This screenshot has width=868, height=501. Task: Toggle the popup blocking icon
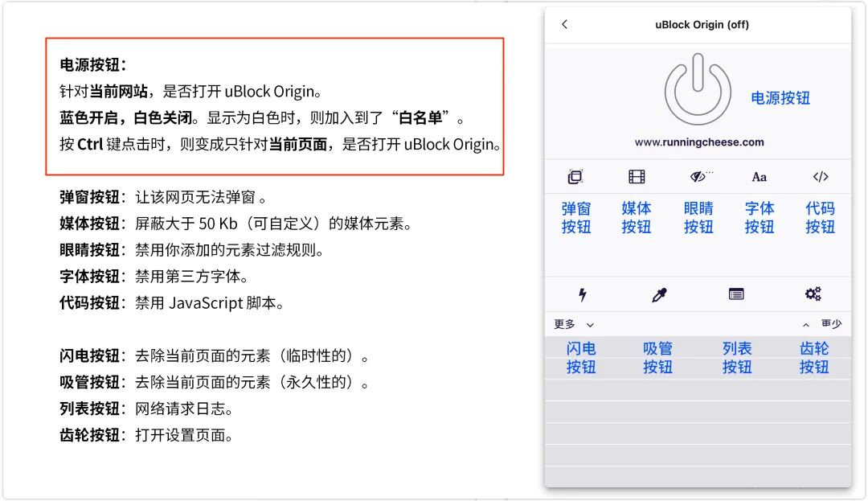click(575, 177)
